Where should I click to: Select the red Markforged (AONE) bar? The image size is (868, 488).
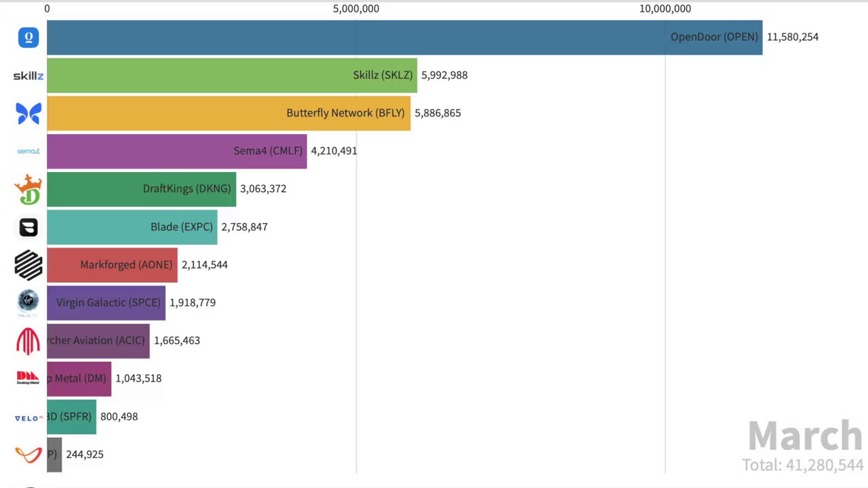(x=112, y=265)
